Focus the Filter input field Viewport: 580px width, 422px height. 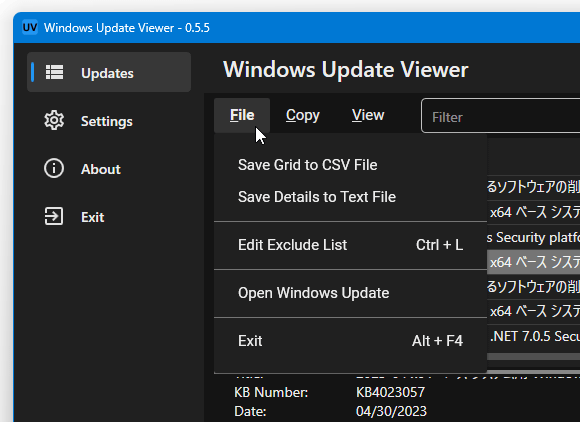500,116
